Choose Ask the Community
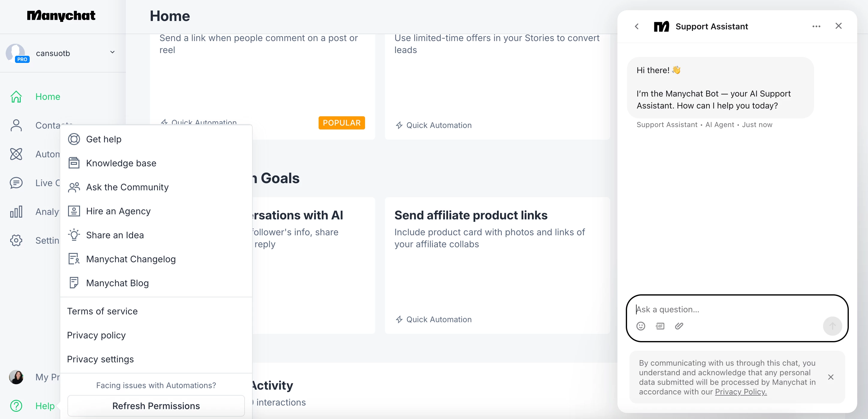Viewport: 868px width, 419px height. 156,187
